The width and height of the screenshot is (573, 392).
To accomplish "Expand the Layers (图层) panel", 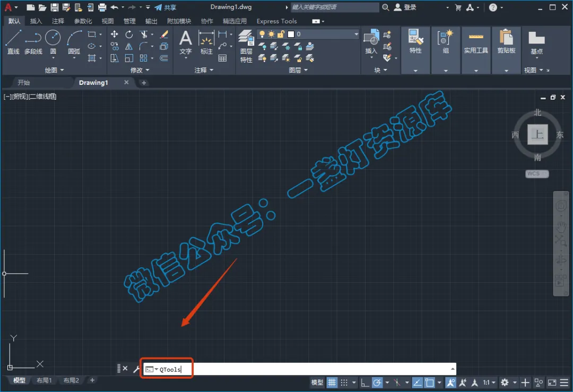I will (x=298, y=70).
